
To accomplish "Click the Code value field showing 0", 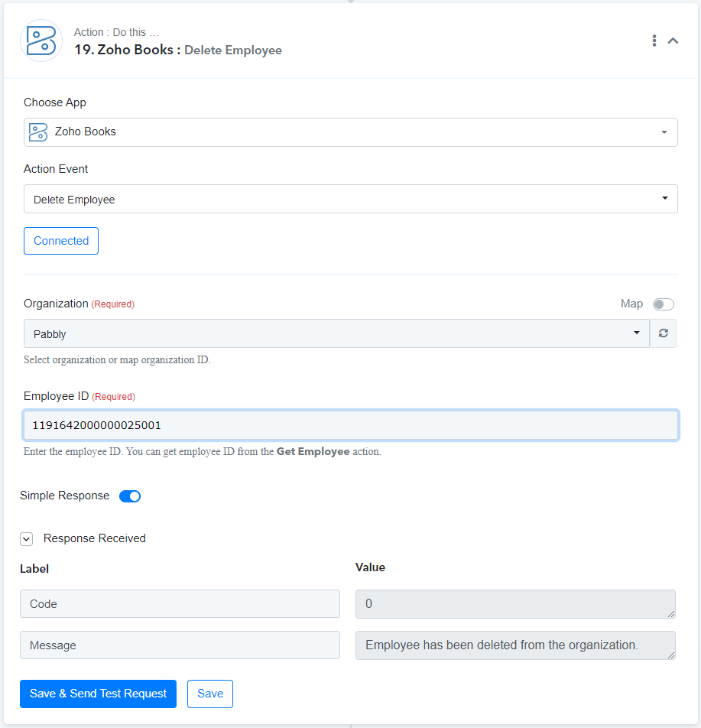I will 515,603.
